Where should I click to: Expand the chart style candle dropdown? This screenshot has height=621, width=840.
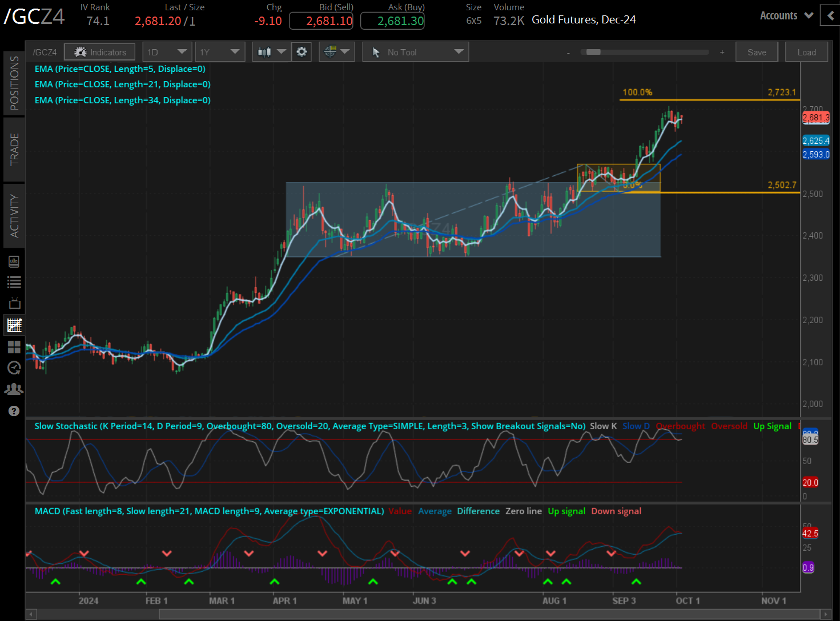tap(271, 51)
